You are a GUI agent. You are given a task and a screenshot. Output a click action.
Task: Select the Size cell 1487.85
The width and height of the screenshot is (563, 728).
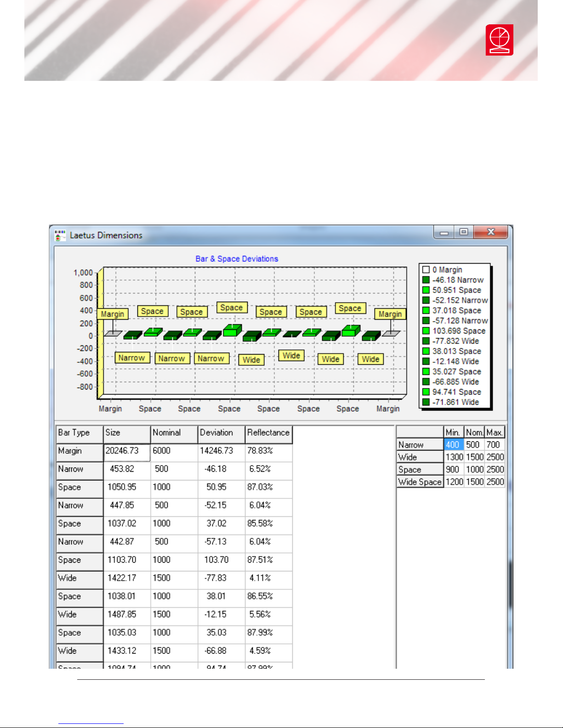(127, 615)
